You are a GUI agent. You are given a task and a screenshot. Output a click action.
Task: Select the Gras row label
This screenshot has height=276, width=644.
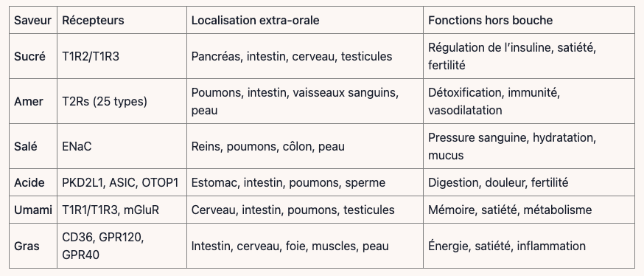click(x=27, y=246)
